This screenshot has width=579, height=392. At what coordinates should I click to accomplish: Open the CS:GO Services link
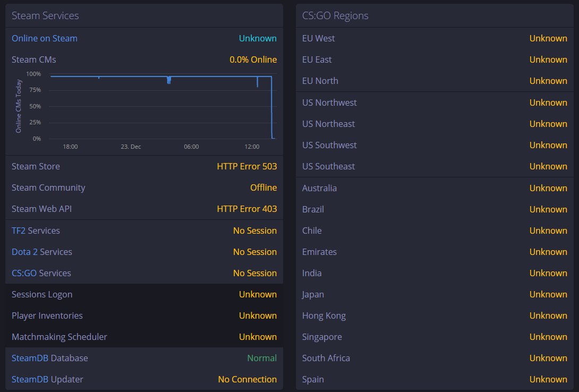[24, 273]
